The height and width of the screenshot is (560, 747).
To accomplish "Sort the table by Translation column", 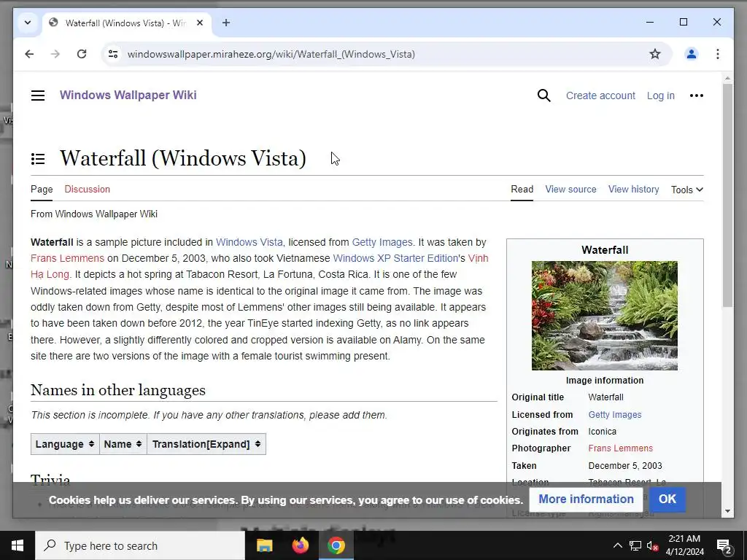I will (258, 444).
